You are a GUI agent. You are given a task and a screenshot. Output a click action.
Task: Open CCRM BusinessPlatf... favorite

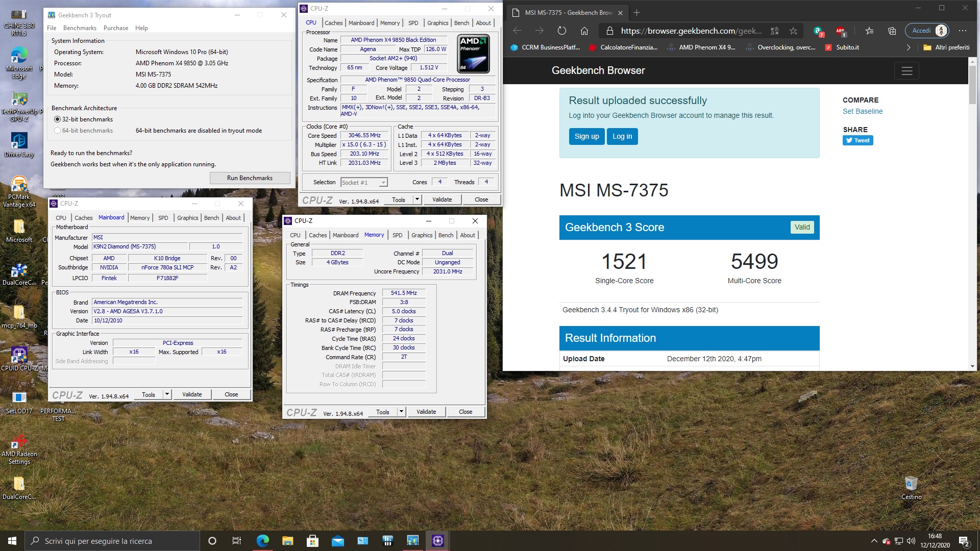coord(545,47)
